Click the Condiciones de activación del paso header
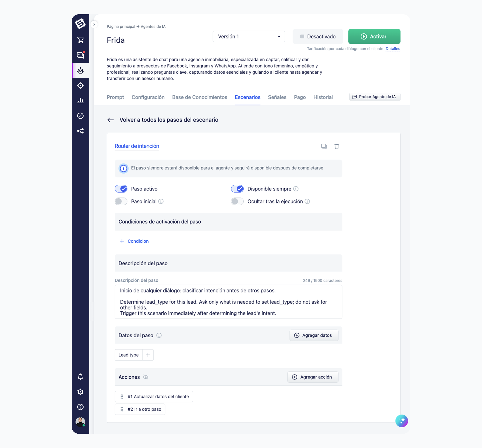Screen dimensions: 482x448 pos(228,222)
